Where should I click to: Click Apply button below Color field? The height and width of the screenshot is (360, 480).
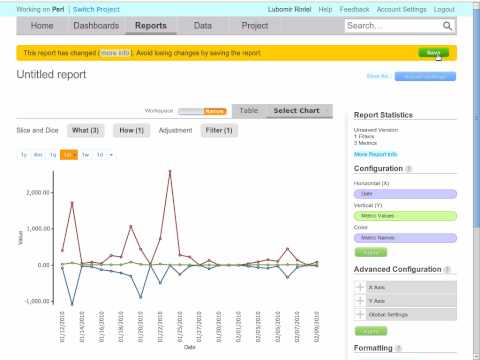(x=371, y=252)
